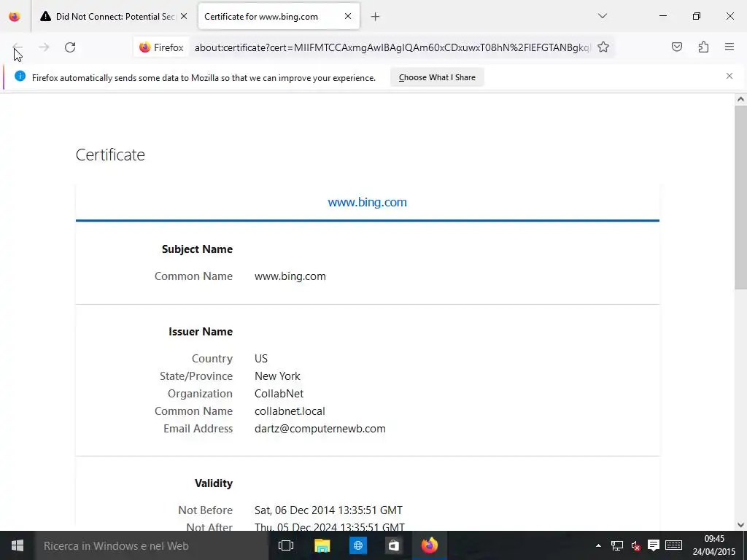Show hidden system tray icons
The height and width of the screenshot is (560, 747).
(598, 545)
